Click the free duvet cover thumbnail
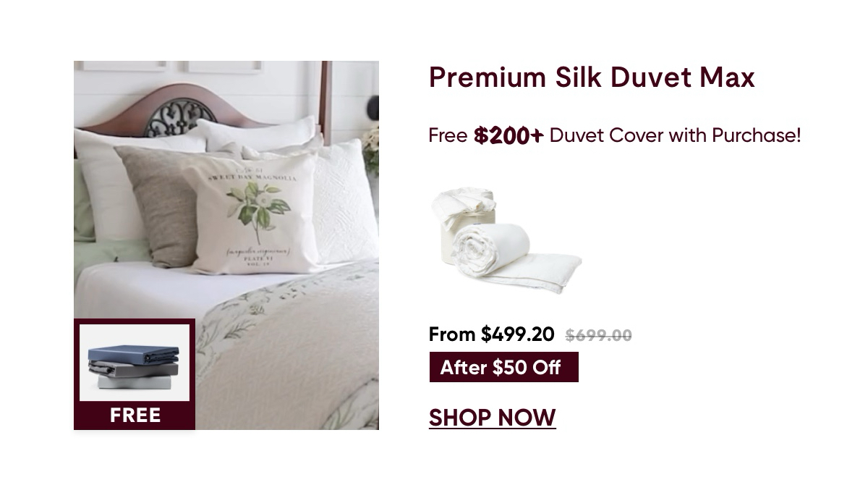868x485 pixels. (x=135, y=363)
